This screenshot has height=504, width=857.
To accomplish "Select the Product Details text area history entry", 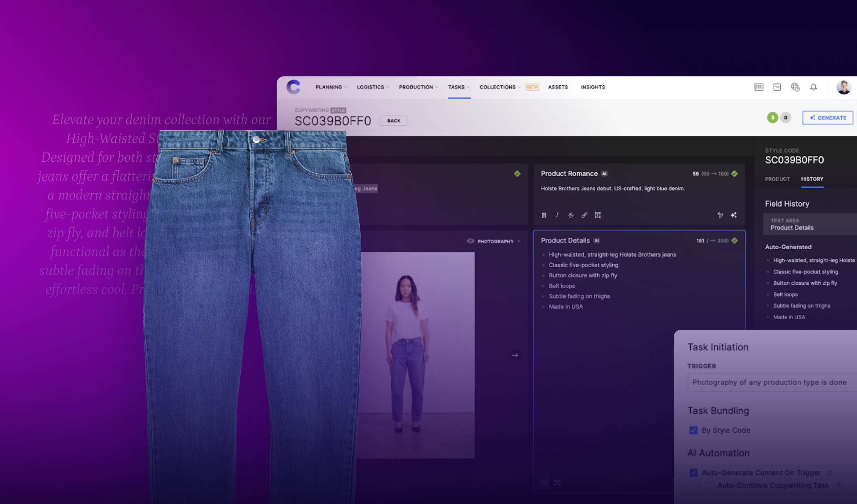I will (810, 224).
